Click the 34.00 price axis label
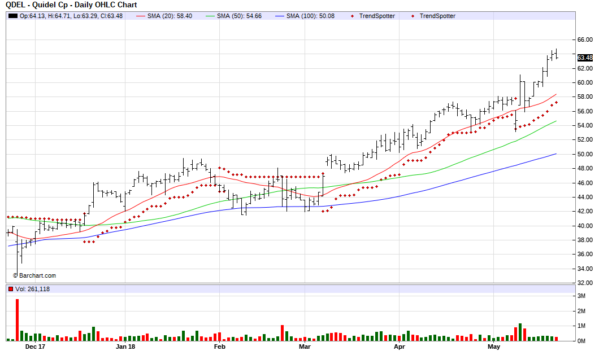599x364 pixels. click(x=585, y=269)
